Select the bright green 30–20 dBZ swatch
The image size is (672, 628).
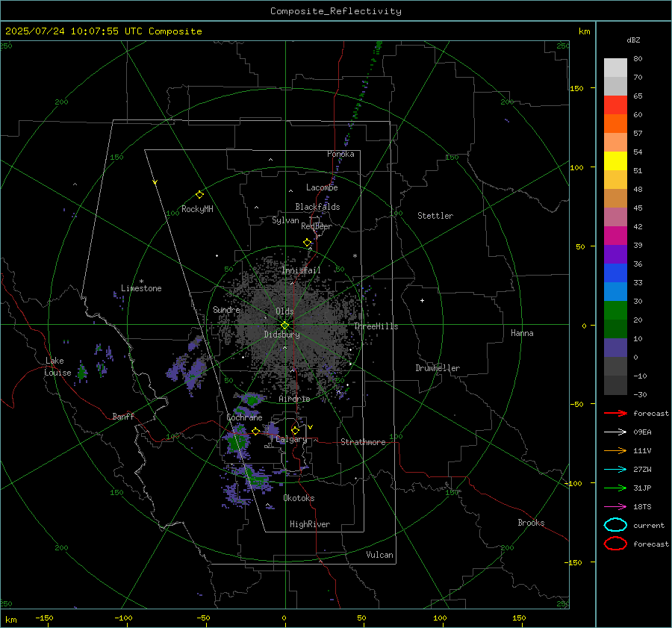click(x=615, y=311)
